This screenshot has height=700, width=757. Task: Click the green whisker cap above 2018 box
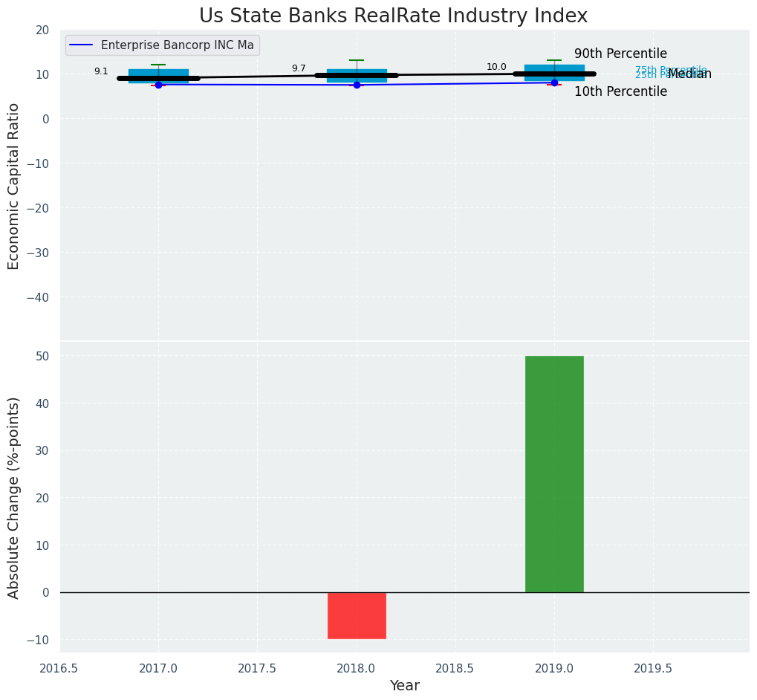(357, 60)
